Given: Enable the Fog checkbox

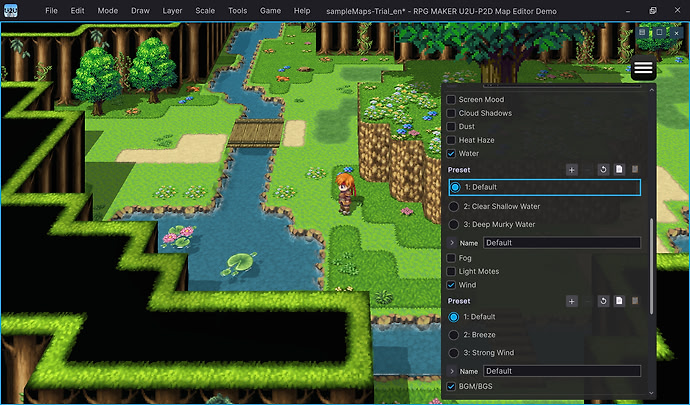Looking at the screenshot, I should (x=451, y=258).
